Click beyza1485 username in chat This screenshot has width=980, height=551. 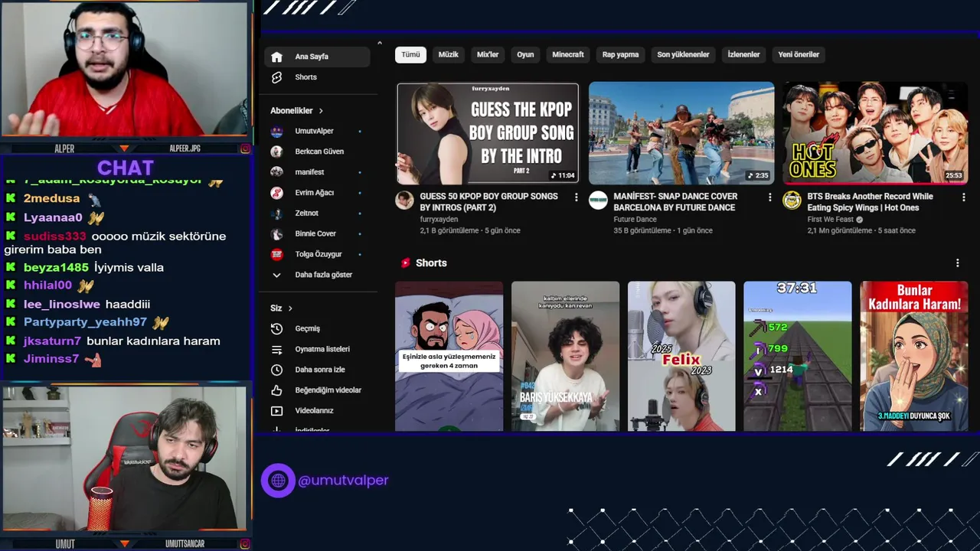56,268
